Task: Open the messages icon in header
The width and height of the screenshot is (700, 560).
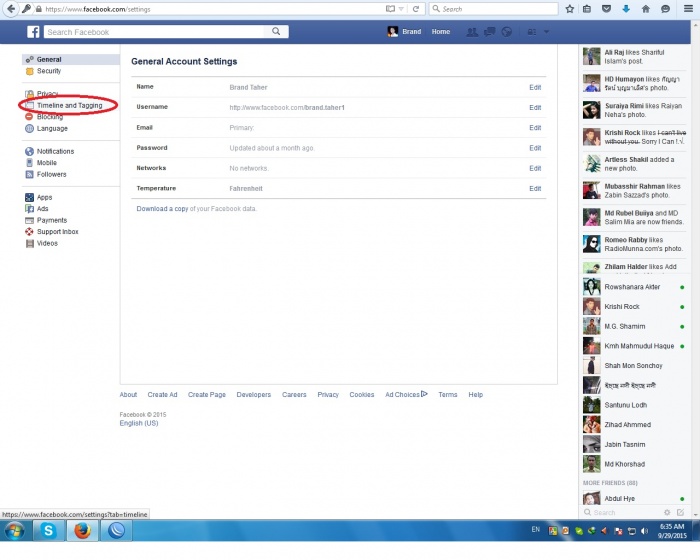Action: coord(489,32)
